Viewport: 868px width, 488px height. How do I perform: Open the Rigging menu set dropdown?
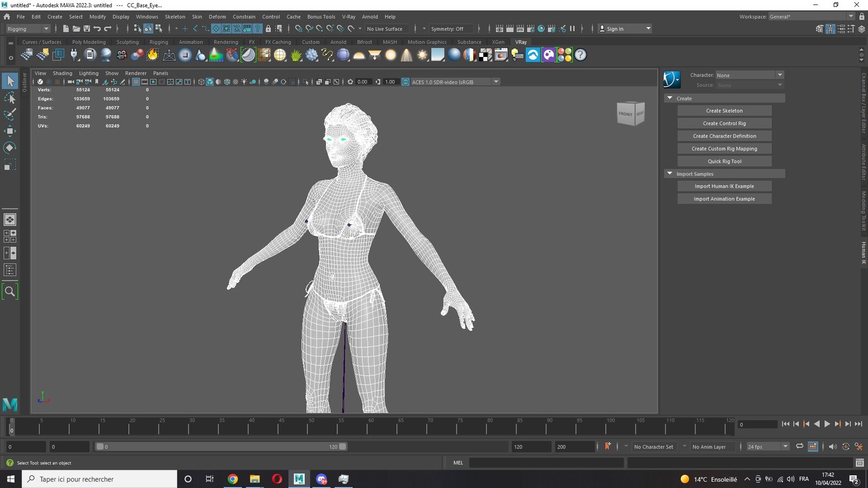[x=28, y=29]
